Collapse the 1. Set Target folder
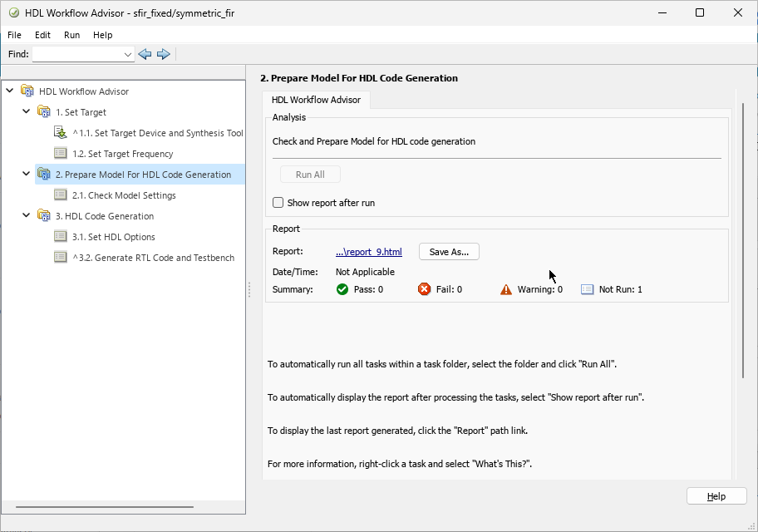Image resolution: width=758 pixels, height=532 pixels. (x=26, y=111)
